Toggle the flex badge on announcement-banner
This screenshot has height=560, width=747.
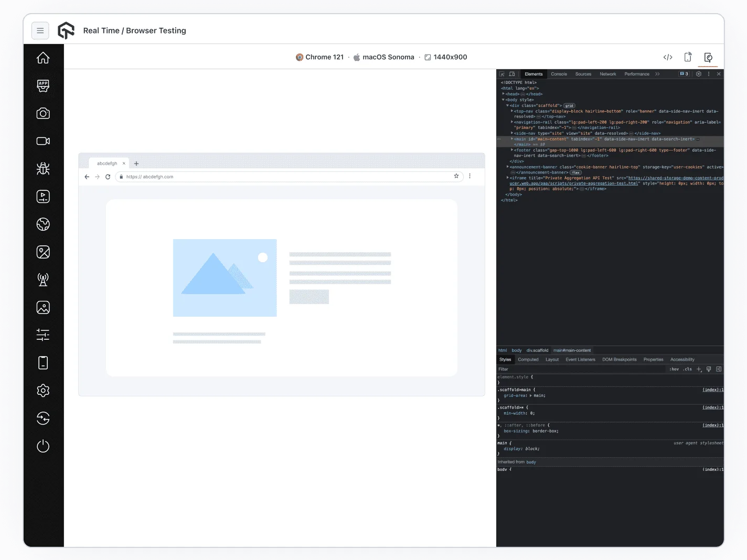[x=575, y=172]
